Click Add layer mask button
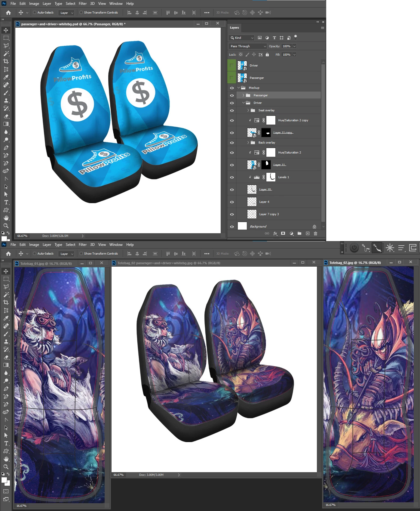Screen dimensions: 420x511 [x=283, y=234]
